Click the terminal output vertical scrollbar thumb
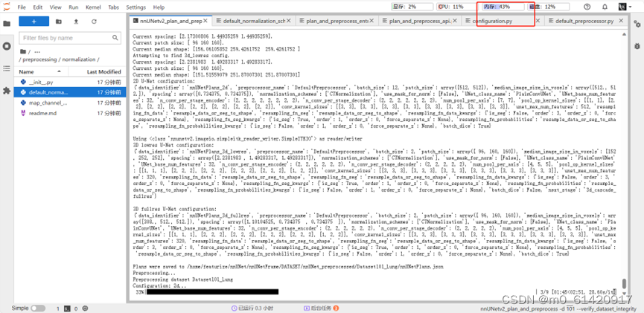This screenshot has height=313, width=644. coord(624,283)
